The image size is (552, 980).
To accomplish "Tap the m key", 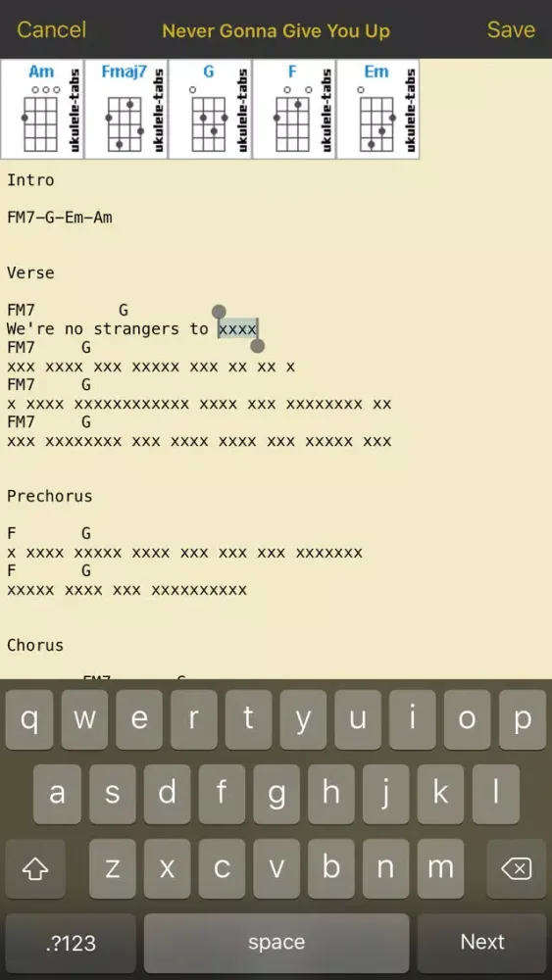I will tap(440, 868).
